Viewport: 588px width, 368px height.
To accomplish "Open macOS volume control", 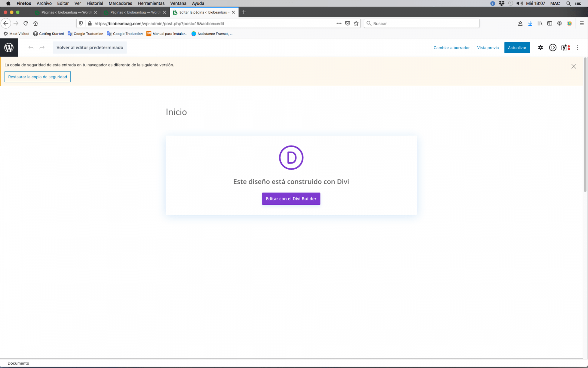I will (x=519, y=3).
